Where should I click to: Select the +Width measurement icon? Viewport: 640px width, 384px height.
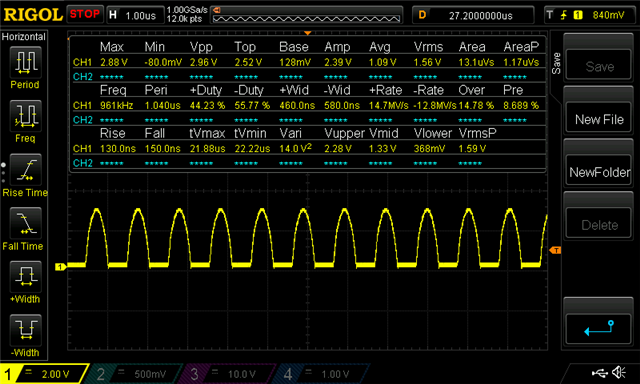[25, 277]
